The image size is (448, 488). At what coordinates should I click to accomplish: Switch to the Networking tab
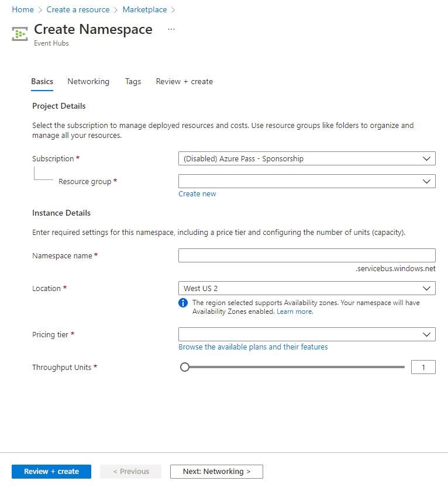point(88,81)
